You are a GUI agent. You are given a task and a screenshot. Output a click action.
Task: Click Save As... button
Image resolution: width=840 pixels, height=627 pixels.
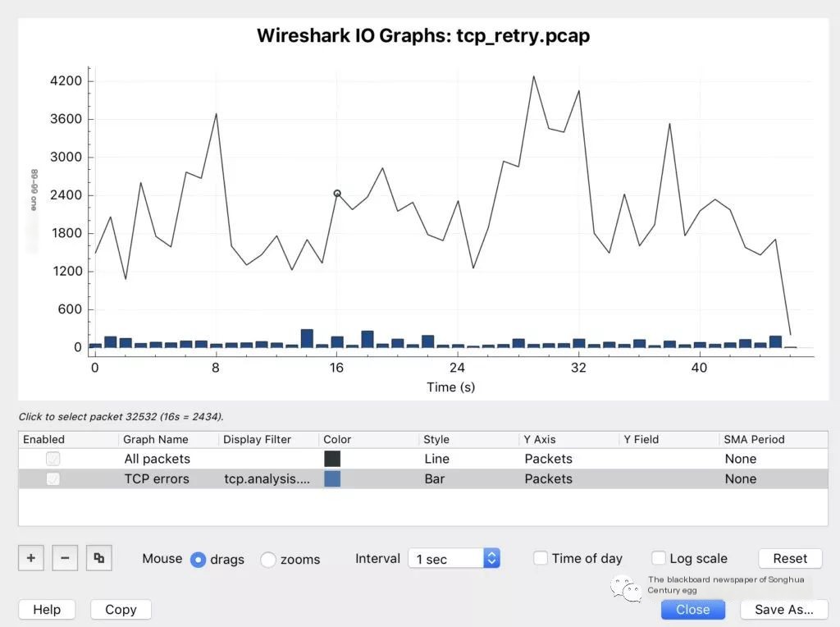click(x=783, y=609)
